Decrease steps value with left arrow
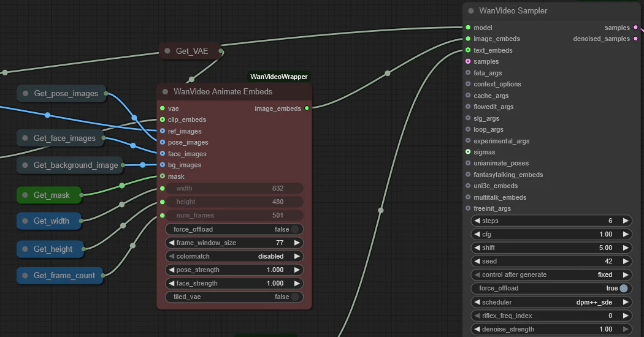Image resolution: width=644 pixels, height=337 pixels. (x=477, y=221)
